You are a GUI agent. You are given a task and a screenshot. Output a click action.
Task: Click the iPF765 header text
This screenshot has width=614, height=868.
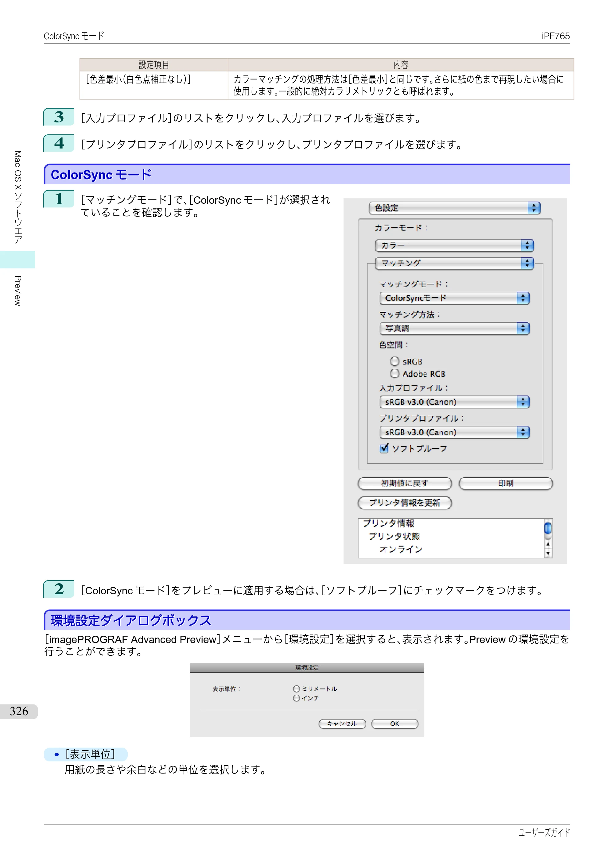click(x=555, y=36)
